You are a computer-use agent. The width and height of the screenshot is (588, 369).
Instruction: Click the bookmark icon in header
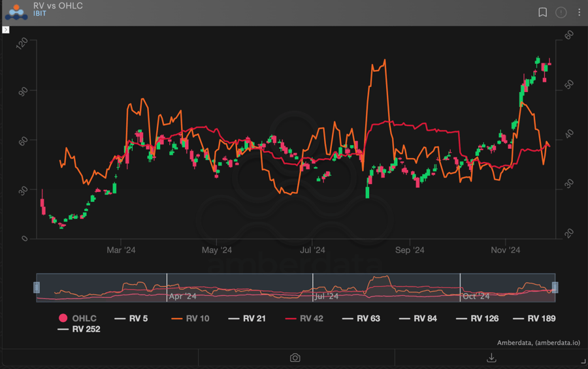[x=542, y=12]
